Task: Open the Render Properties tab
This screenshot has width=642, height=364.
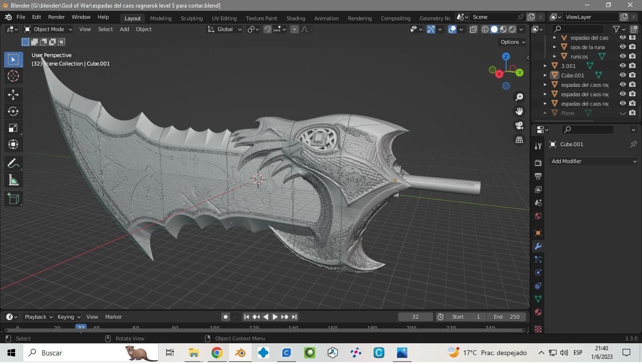Action: (538, 163)
